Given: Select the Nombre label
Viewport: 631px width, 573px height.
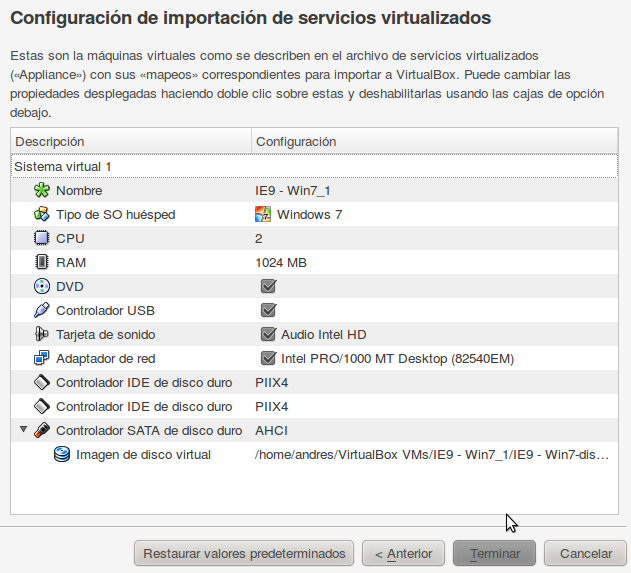Looking at the screenshot, I should tap(79, 190).
